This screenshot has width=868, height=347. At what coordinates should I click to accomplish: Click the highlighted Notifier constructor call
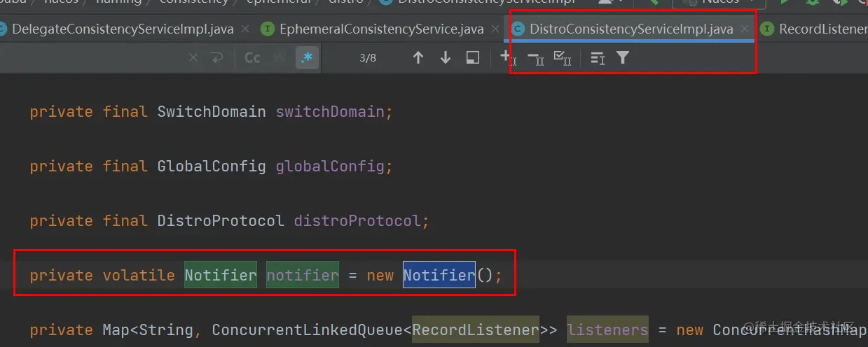(439, 275)
